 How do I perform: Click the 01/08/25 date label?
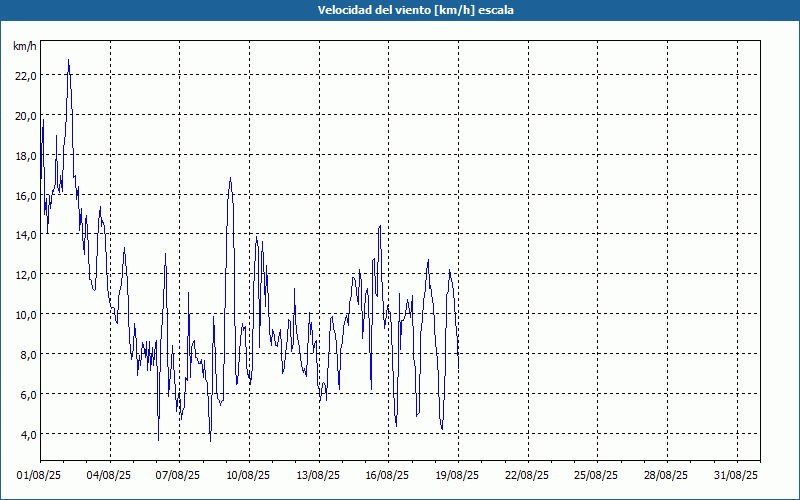tap(39, 475)
